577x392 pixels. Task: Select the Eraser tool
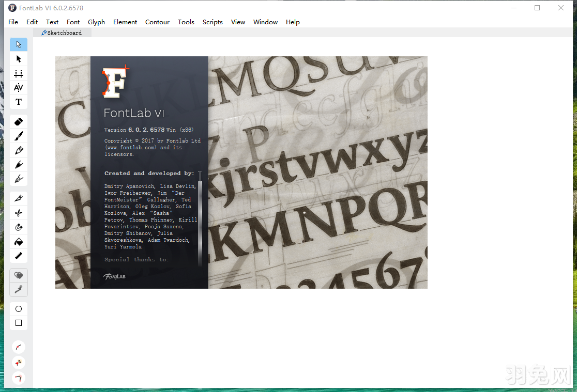point(19,121)
